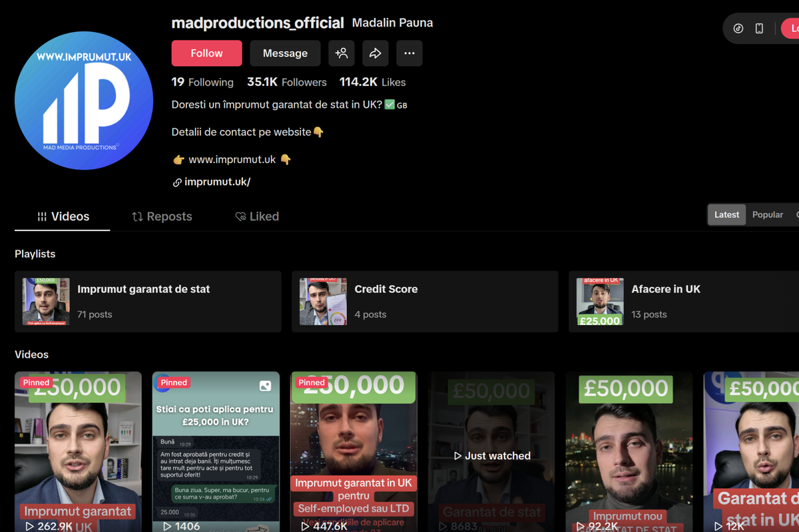Switch to the Reposts tab
The height and width of the screenshot is (532, 799).
(162, 216)
